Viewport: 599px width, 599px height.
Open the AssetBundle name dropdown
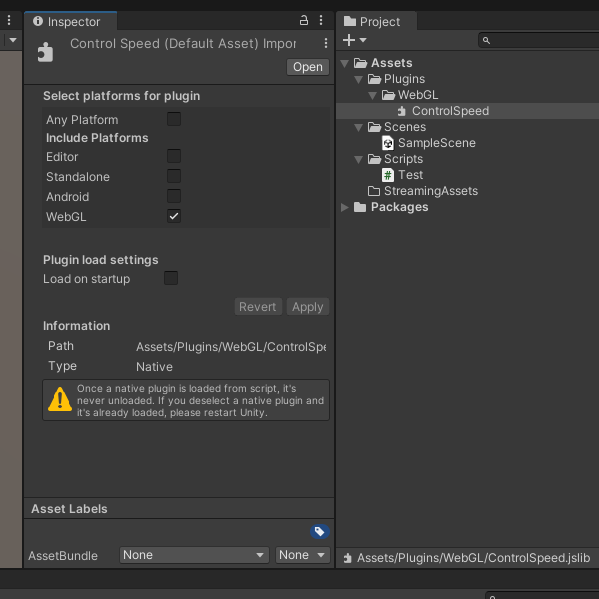(x=194, y=555)
